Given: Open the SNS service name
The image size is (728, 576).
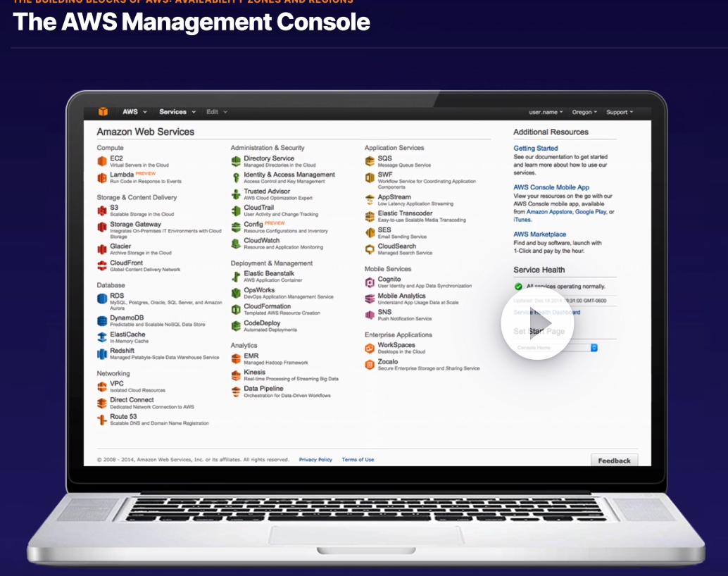Looking at the screenshot, I should pyautogui.click(x=384, y=312).
